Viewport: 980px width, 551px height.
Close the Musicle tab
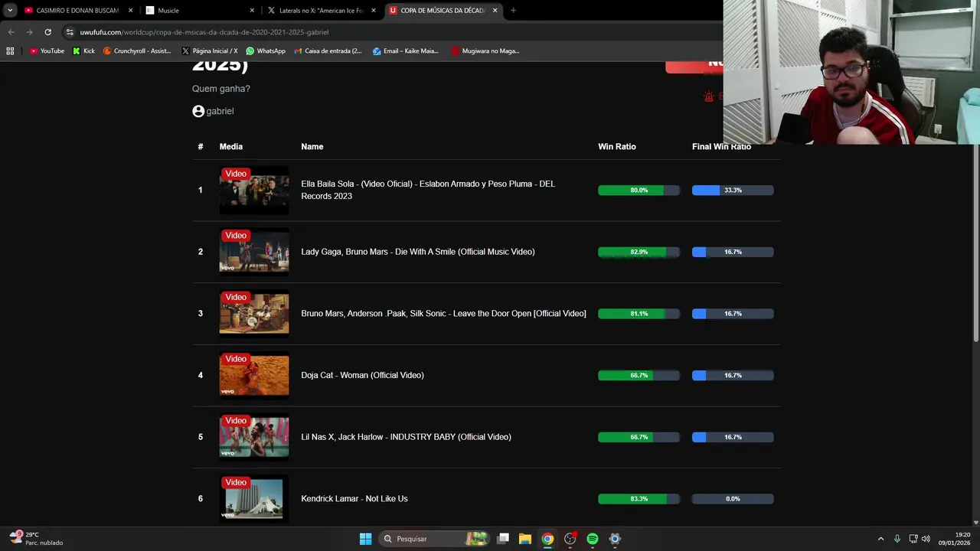click(252, 11)
